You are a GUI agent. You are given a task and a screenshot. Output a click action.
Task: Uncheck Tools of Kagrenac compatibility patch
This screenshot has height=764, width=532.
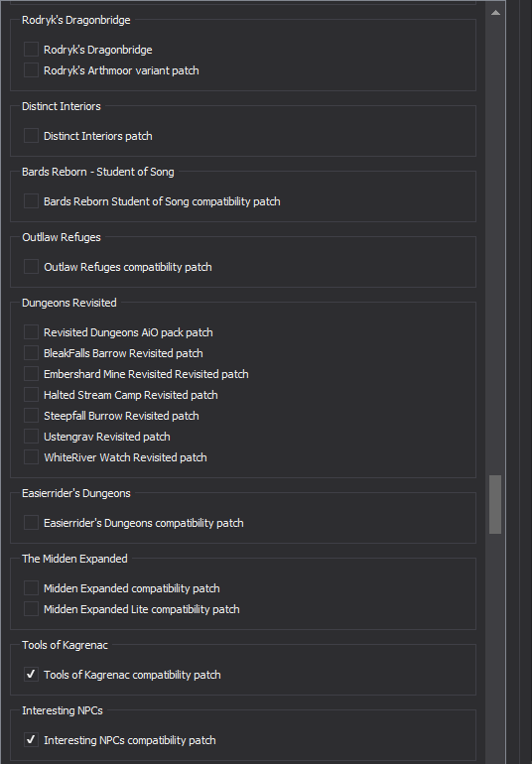pos(31,675)
